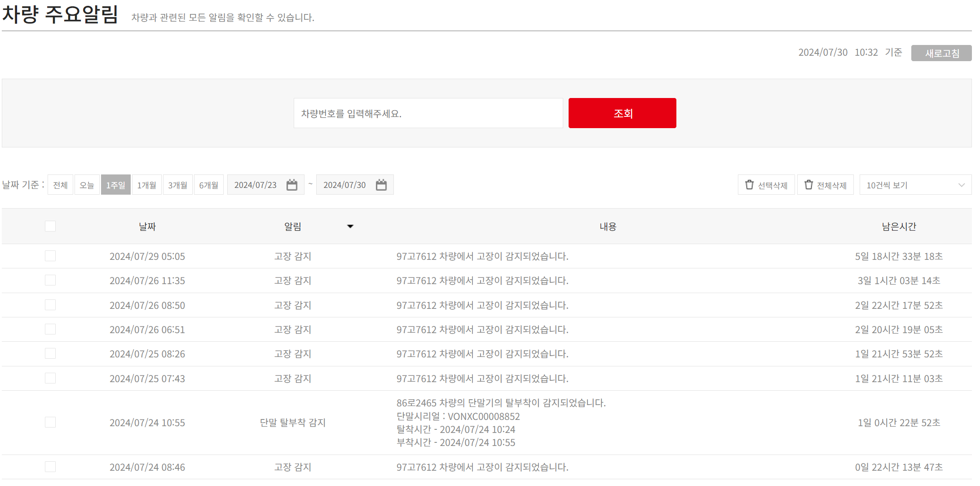Open the 10건씩 보기 page-size dropdown
This screenshot has height=486, width=980.
point(915,185)
